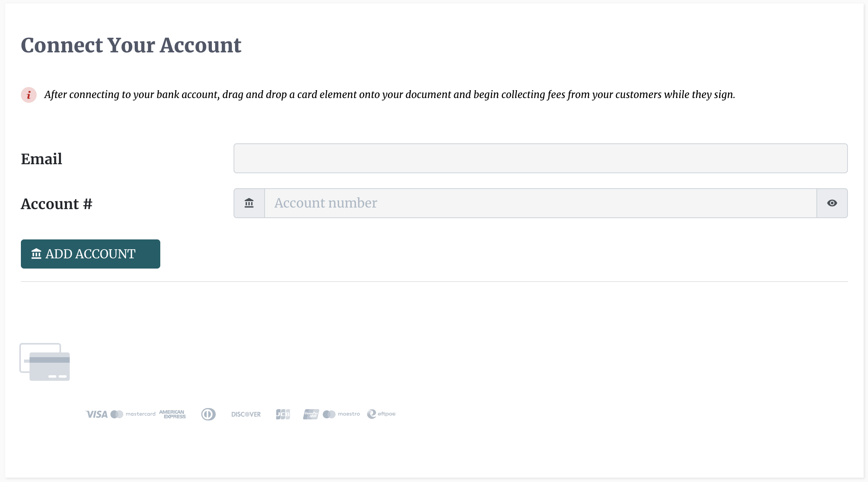Click the red info icon
The width and height of the screenshot is (868, 482).
(29, 95)
